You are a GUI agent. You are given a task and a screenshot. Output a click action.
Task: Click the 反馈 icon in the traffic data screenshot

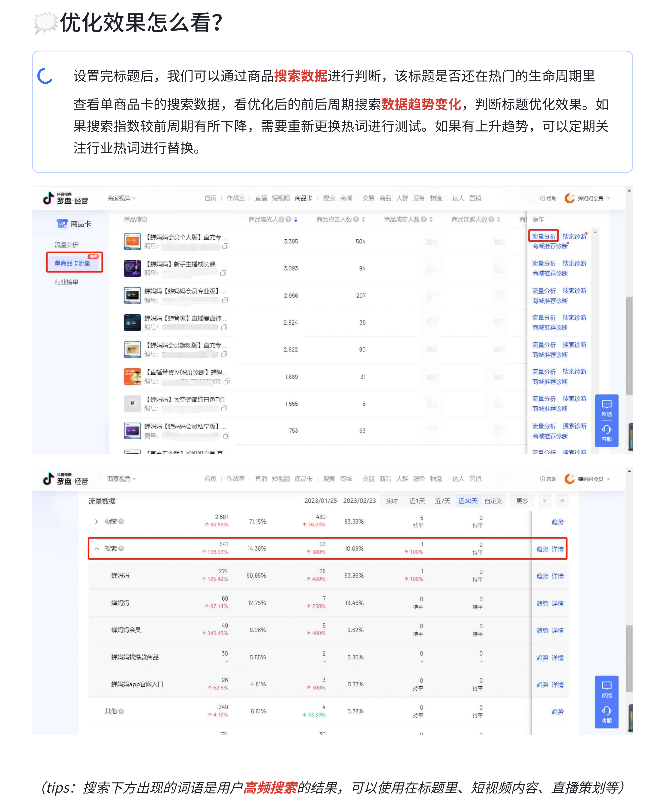(607, 686)
